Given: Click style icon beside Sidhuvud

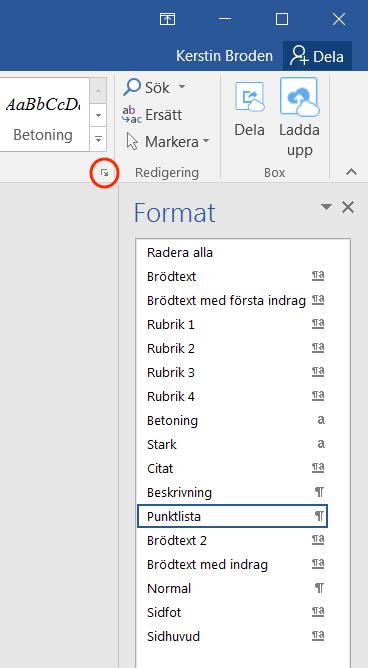Looking at the screenshot, I should coord(318,636).
